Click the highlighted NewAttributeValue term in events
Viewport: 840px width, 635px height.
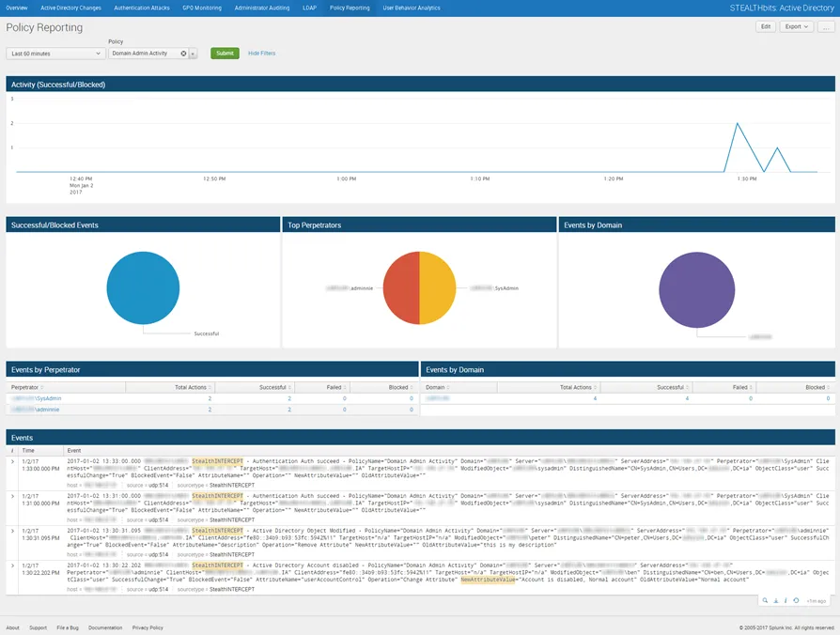488,580
